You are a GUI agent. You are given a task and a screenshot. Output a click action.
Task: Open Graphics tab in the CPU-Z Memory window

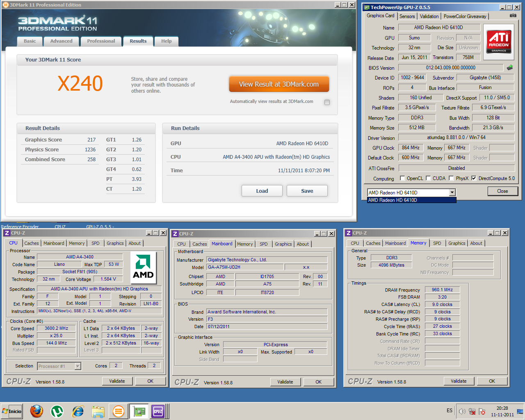(x=457, y=243)
